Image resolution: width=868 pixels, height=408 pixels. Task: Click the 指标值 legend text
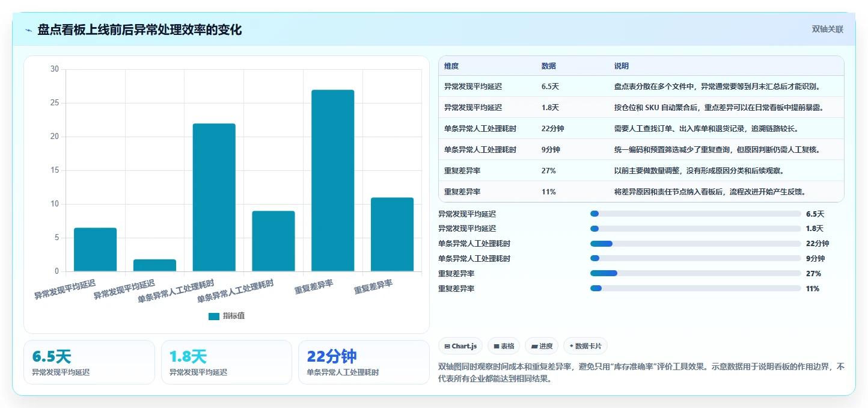coord(234,316)
